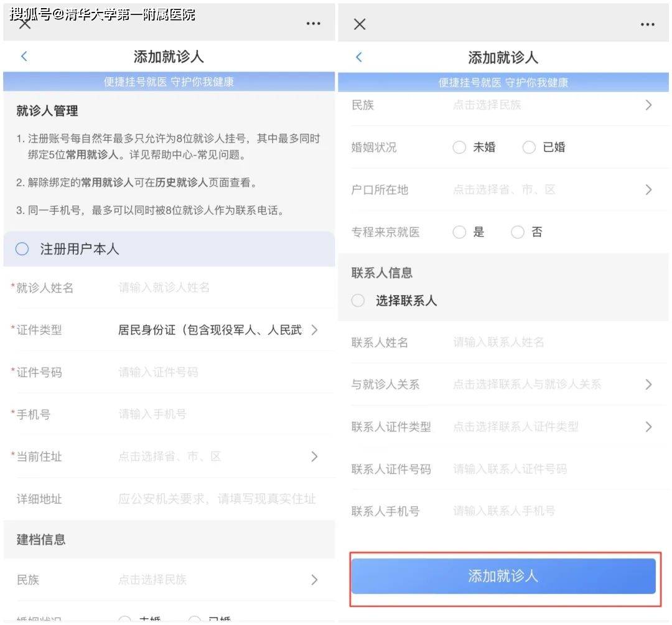The width and height of the screenshot is (672, 625).
Task: Select 未婚 marital status in right panel
Action: point(459,148)
